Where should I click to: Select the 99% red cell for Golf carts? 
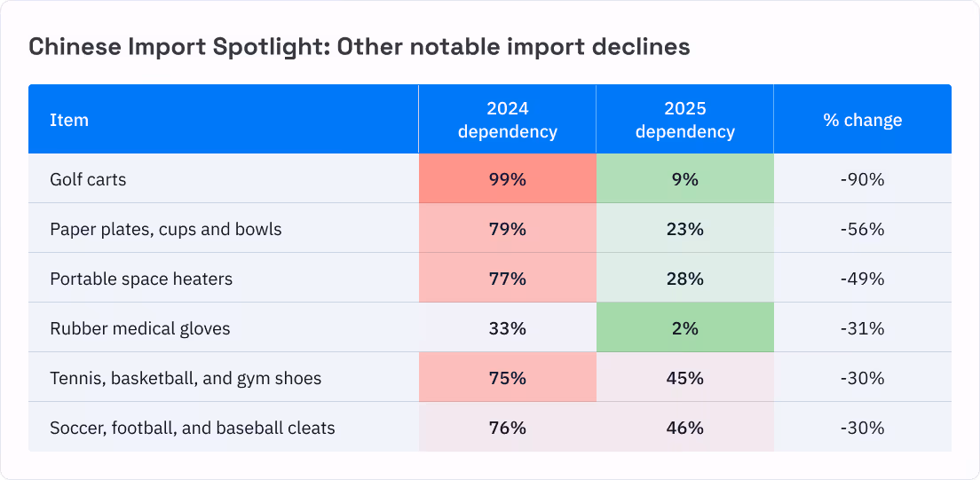[507, 178]
